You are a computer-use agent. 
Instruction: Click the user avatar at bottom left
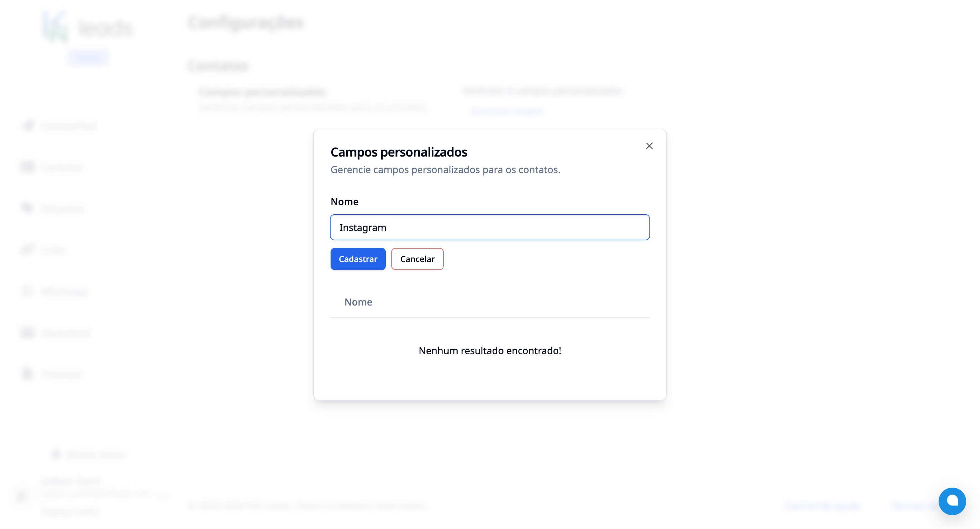coord(21,496)
